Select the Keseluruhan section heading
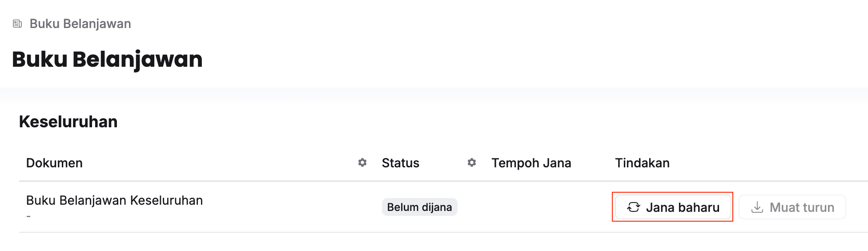The image size is (868, 251). [x=68, y=121]
